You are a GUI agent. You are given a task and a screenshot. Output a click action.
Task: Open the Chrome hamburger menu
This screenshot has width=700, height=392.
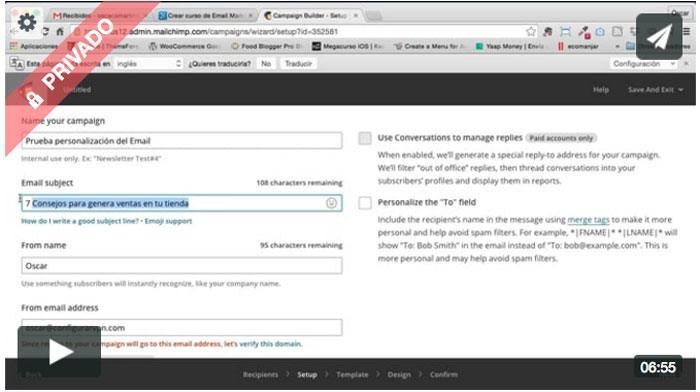click(x=687, y=32)
